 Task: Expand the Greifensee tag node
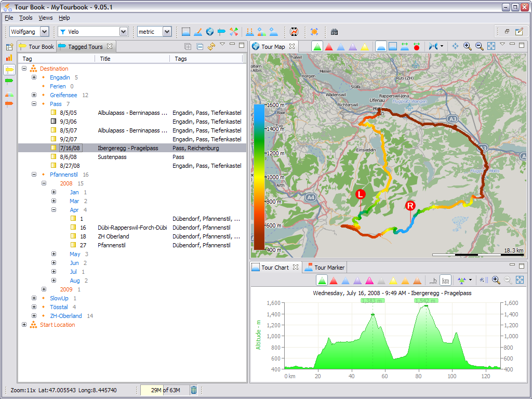[34, 95]
